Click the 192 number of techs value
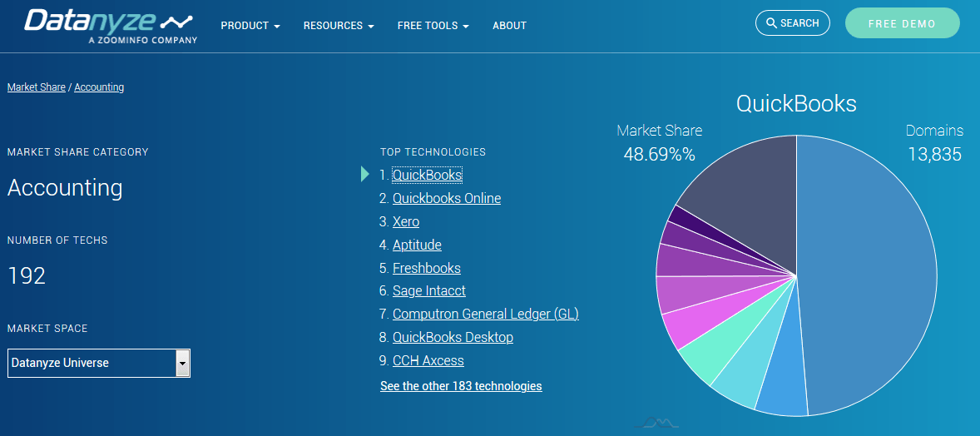This screenshot has height=436, width=980. coord(27,276)
